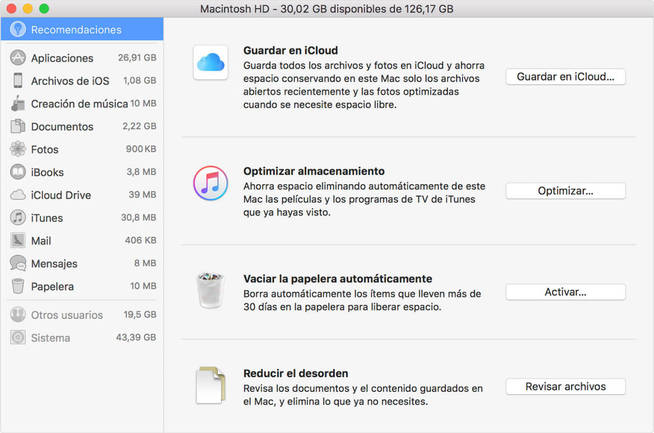Open the Guardar en iCloud... button
This screenshot has height=433, width=654.
pos(566,77)
